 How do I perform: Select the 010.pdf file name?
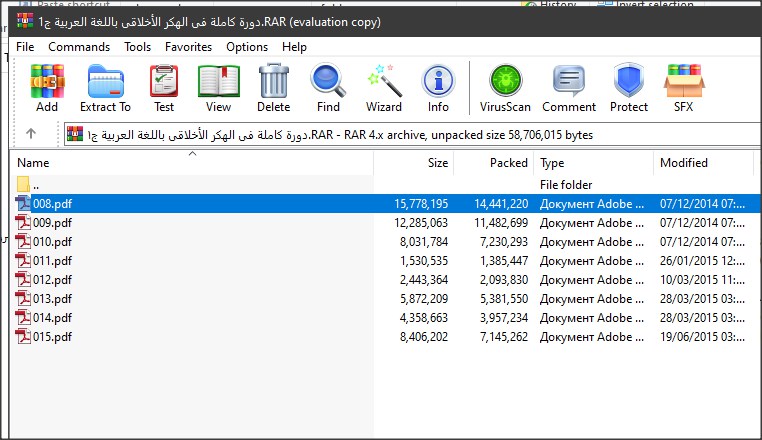point(52,242)
